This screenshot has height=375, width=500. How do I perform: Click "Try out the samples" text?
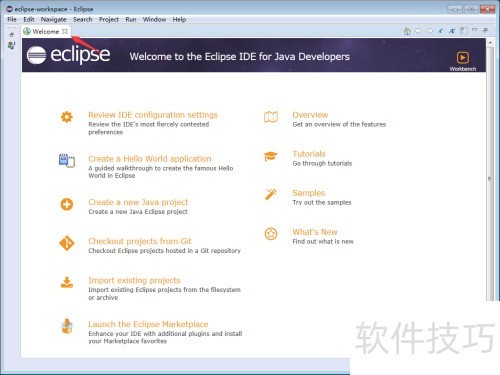pos(322,202)
